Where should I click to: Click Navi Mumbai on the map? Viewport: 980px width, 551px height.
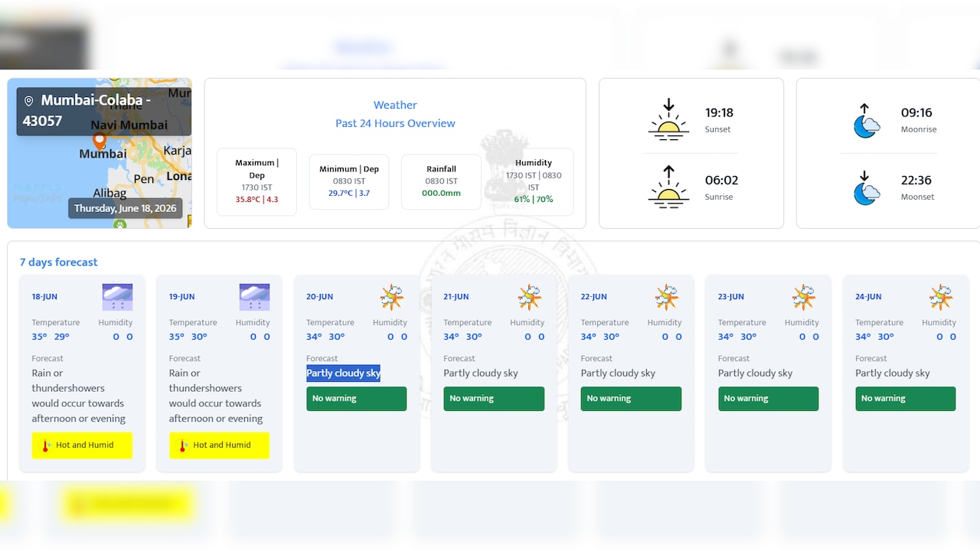[x=129, y=125]
